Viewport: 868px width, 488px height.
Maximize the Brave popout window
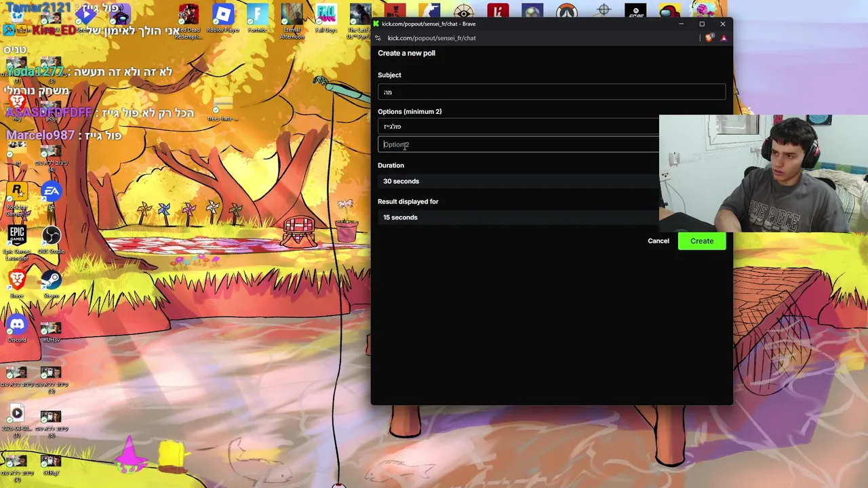702,24
